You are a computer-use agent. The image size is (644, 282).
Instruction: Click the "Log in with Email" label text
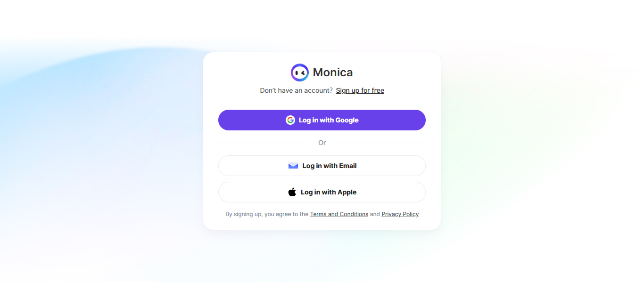click(330, 166)
